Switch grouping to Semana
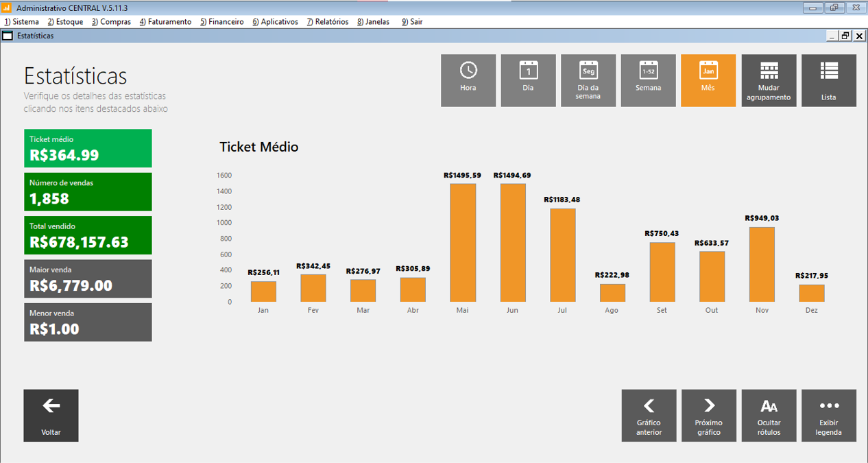 [648, 80]
